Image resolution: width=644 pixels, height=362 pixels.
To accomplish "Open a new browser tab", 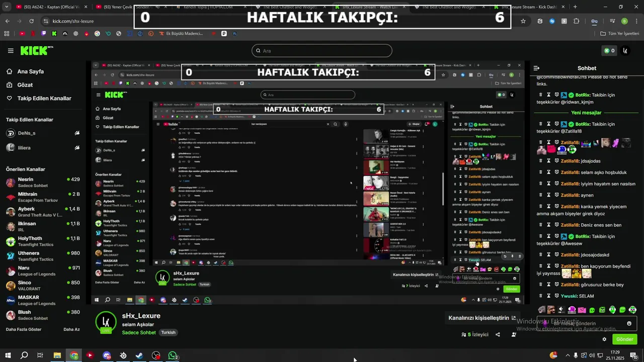I will (x=575, y=7).
